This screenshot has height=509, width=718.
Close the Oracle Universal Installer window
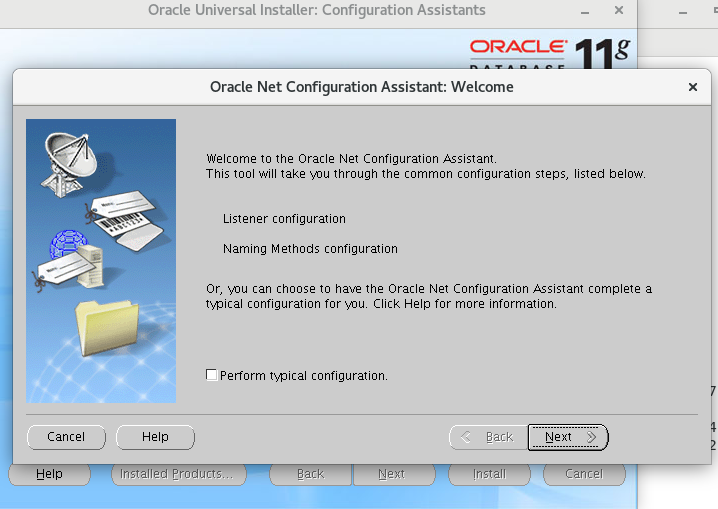tap(619, 10)
